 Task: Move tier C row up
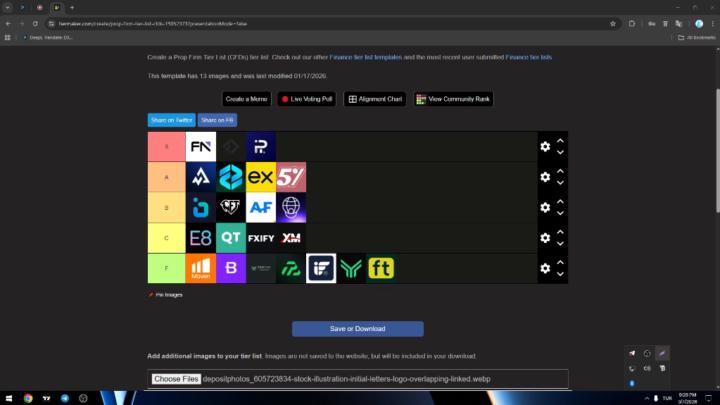[560, 232]
